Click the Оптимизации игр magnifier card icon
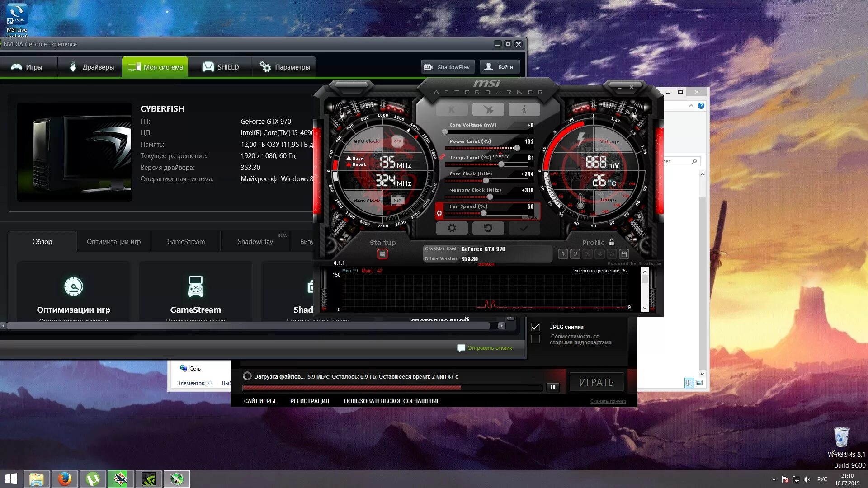The image size is (868, 488). tap(74, 286)
